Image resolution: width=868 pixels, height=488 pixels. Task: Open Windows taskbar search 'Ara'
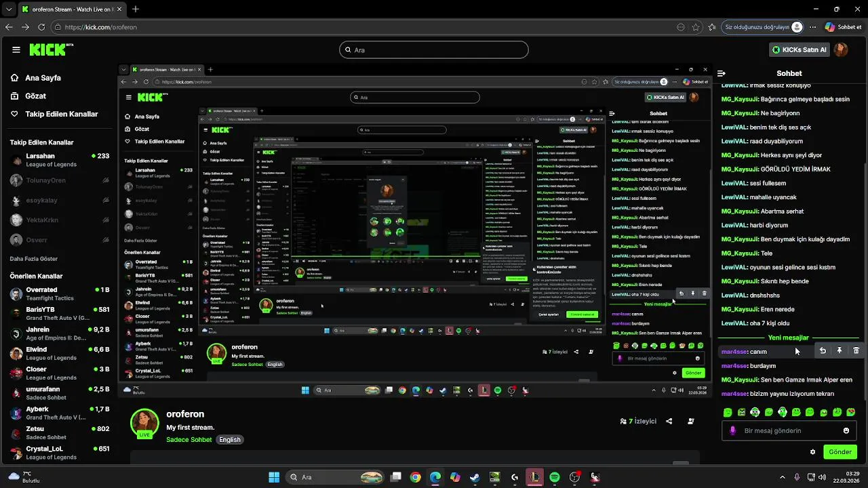[334, 477]
